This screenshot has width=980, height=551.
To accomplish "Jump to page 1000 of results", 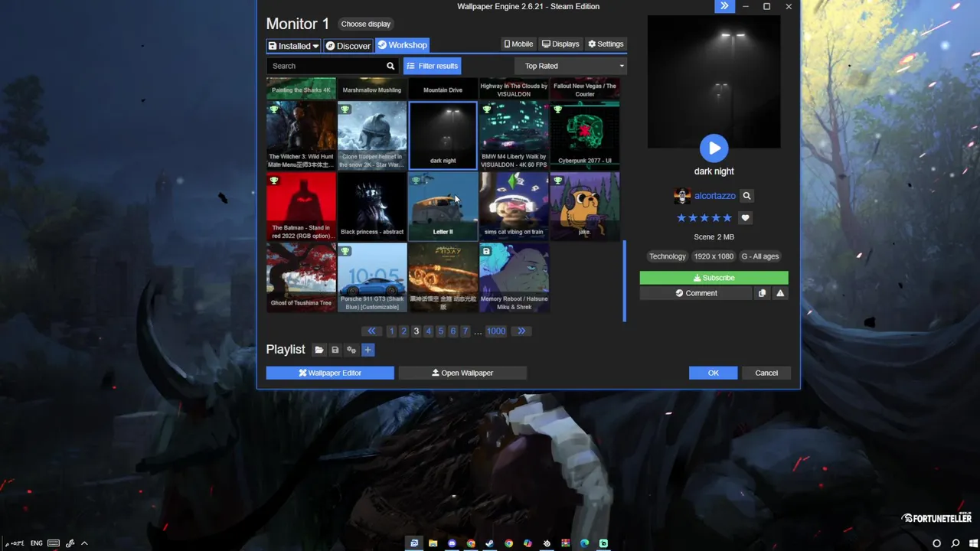I will click(x=496, y=331).
